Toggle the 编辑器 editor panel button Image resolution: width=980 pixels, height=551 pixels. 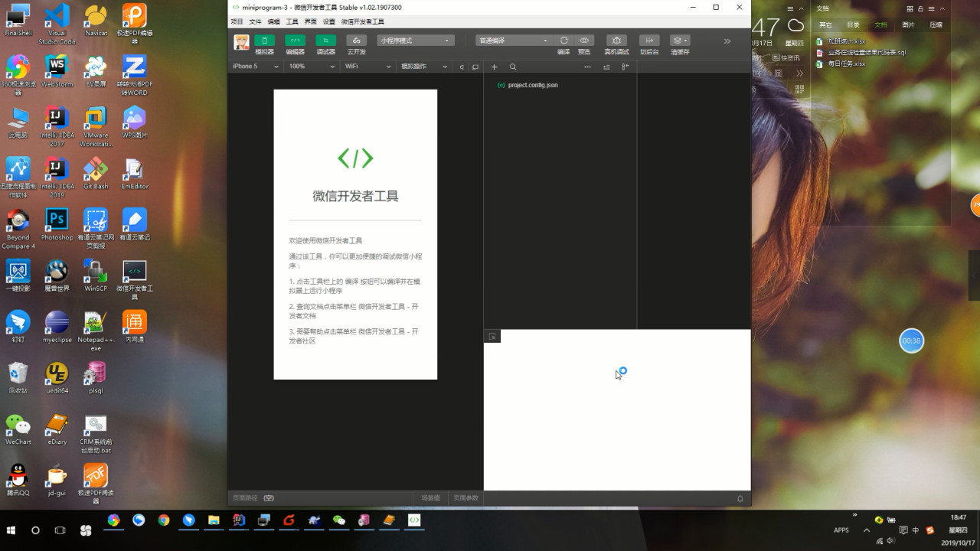pos(295,41)
